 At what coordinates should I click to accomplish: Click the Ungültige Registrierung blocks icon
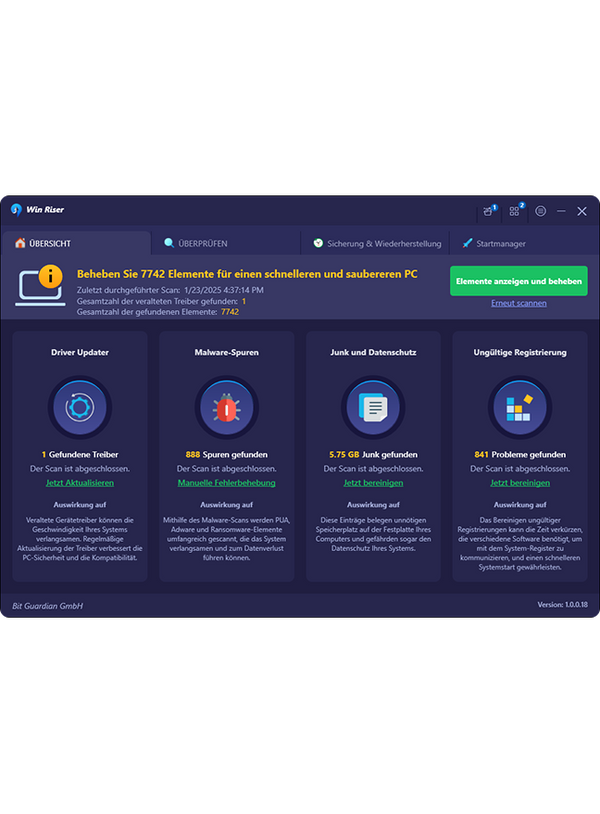tap(520, 407)
